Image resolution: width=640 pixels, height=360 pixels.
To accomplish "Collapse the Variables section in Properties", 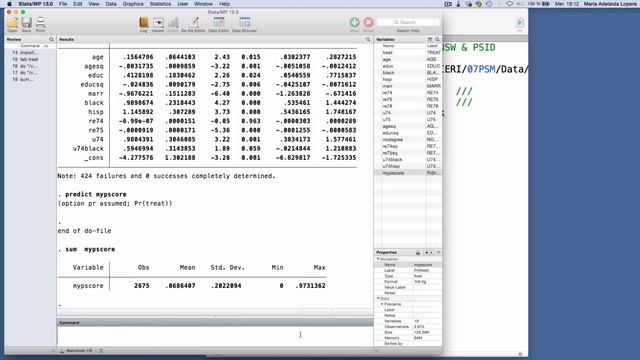I will pos(378,259).
